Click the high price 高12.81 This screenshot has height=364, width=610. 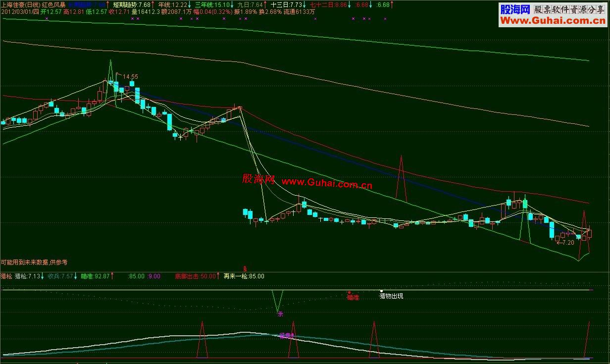(x=74, y=11)
